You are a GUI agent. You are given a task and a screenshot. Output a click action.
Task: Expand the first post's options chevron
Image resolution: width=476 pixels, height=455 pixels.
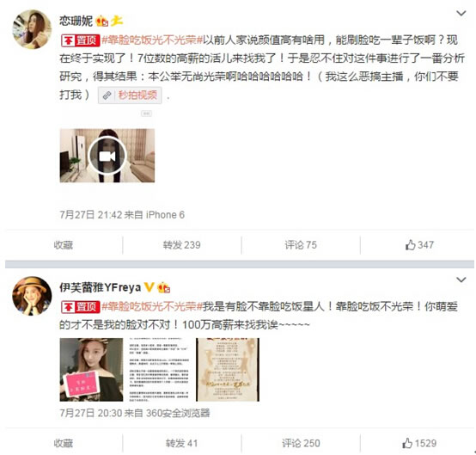pyautogui.click(x=461, y=14)
